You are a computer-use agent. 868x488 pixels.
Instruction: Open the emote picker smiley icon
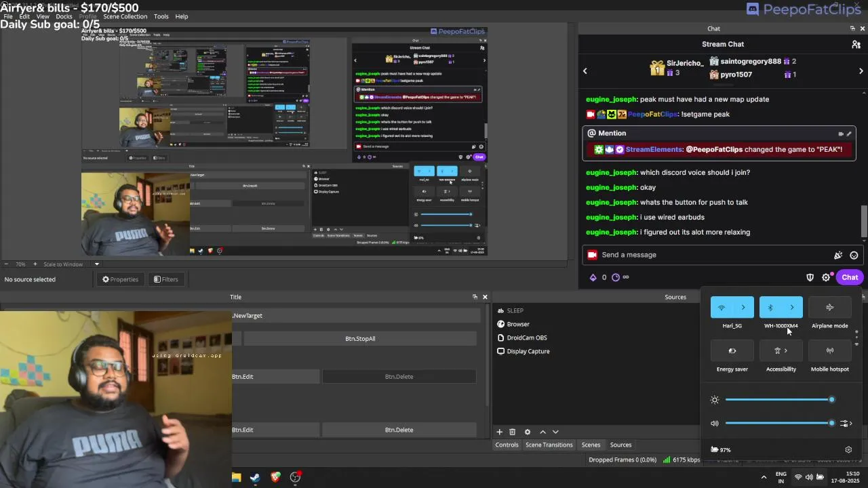854,255
